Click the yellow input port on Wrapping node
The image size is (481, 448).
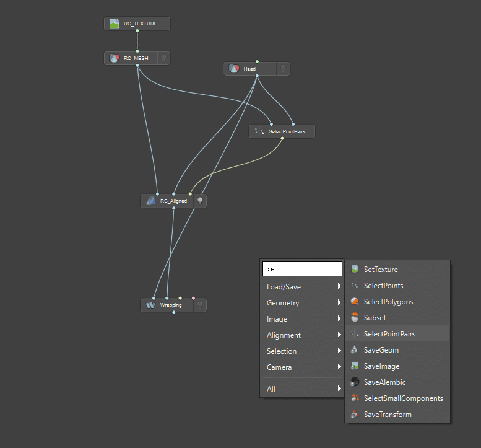[180, 298]
